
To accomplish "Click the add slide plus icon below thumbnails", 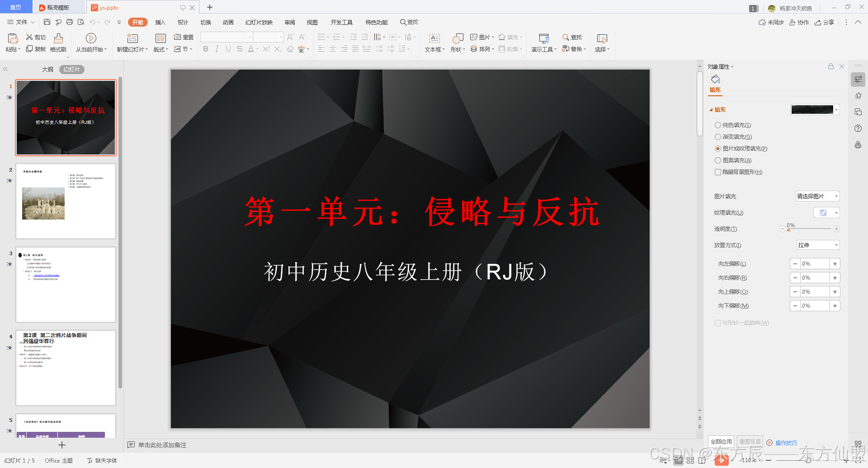I will pyautogui.click(x=62, y=445).
